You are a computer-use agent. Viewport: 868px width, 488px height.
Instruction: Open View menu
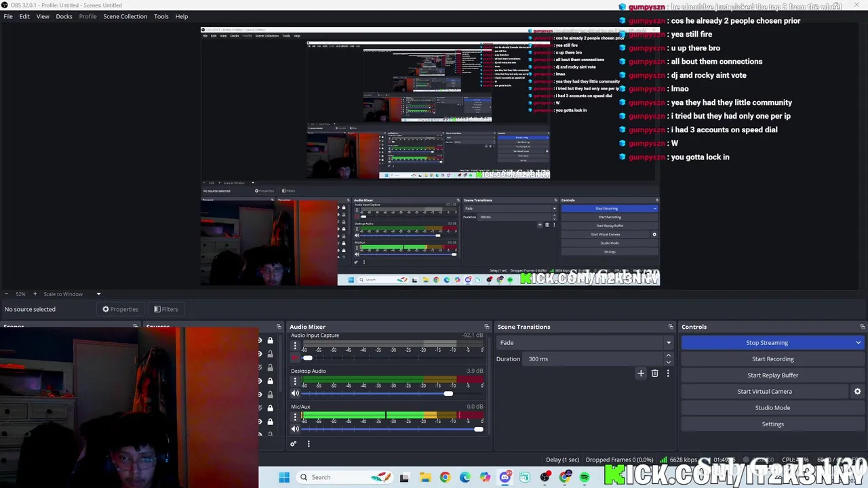43,16
